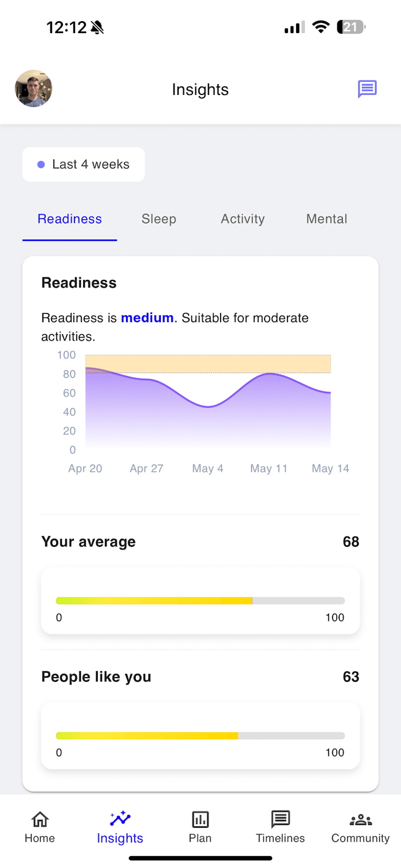Screen dimensions: 401x868
Task: Click the Your average progress bar
Action: [x=200, y=600]
